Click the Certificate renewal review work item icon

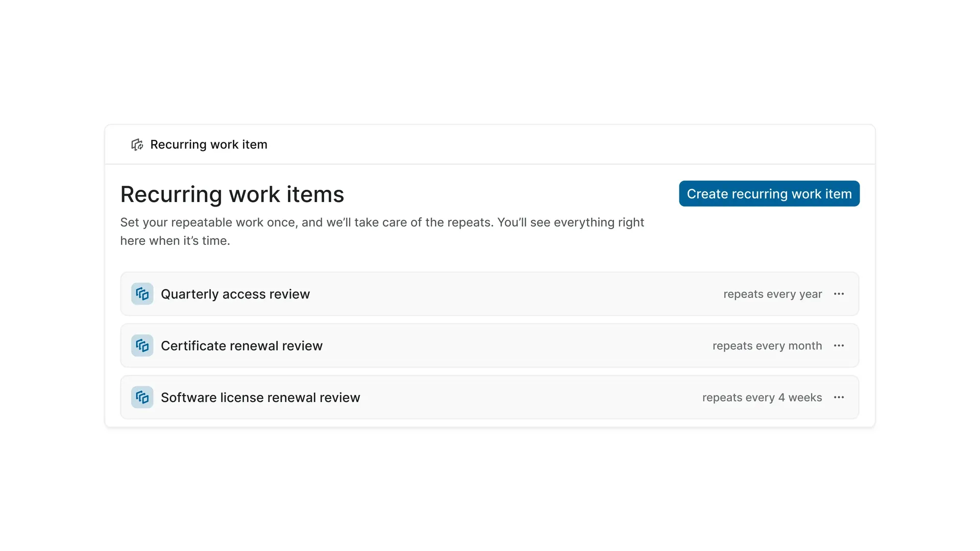click(142, 345)
